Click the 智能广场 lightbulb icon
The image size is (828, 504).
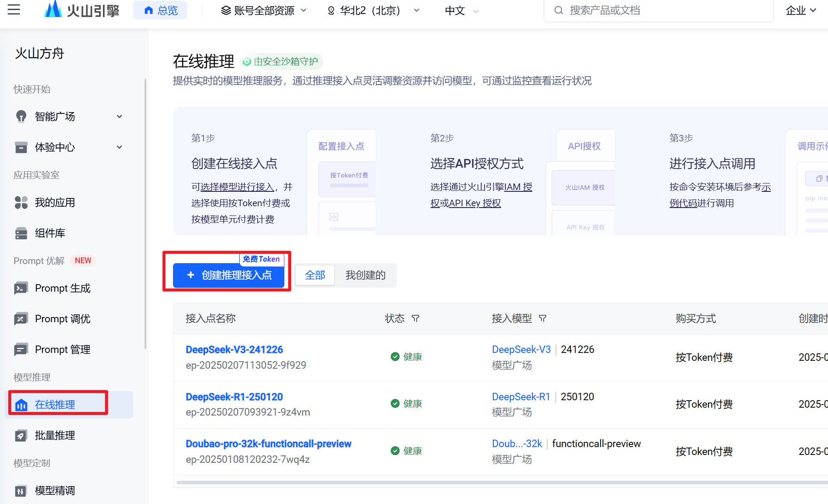21,116
